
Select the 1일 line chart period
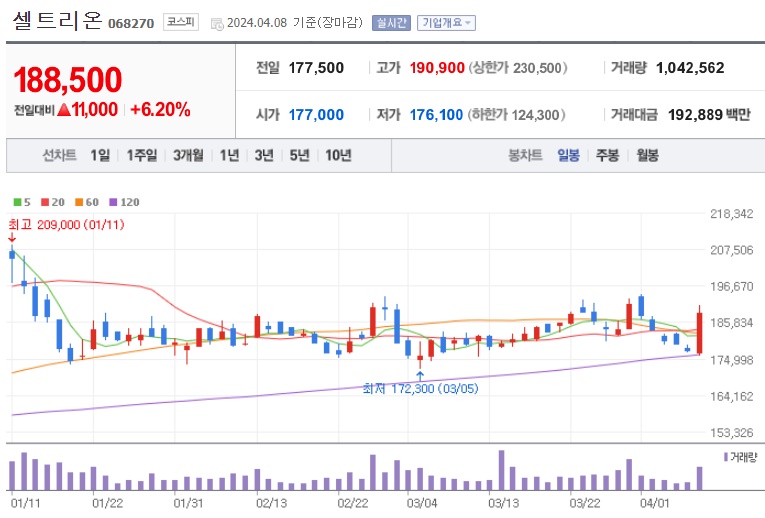coord(100,156)
